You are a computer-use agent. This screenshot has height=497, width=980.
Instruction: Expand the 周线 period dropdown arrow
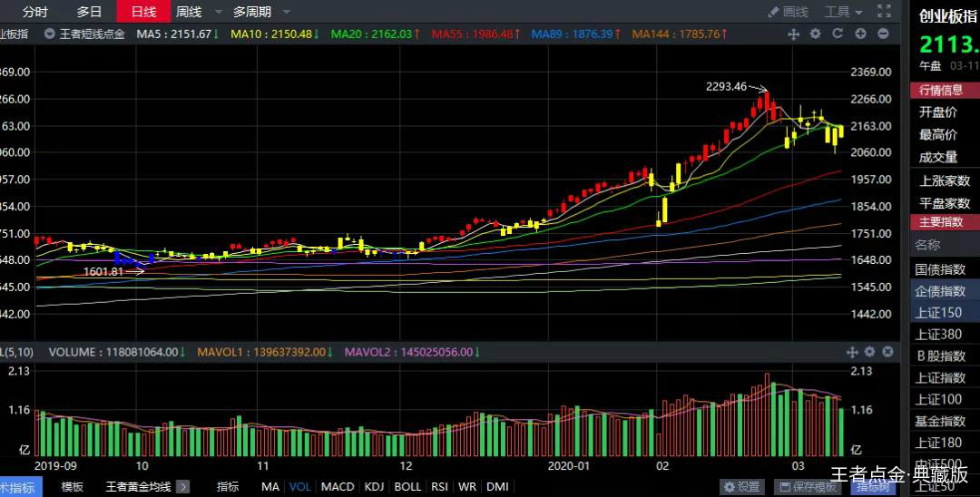(x=220, y=12)
